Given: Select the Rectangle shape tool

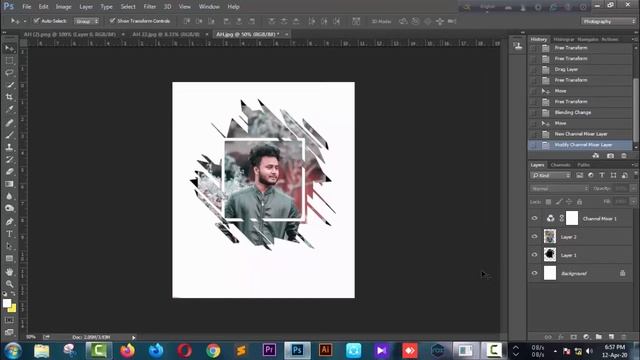Looking at the screenshot, I should pyautogui.click(x=9, y=258).
